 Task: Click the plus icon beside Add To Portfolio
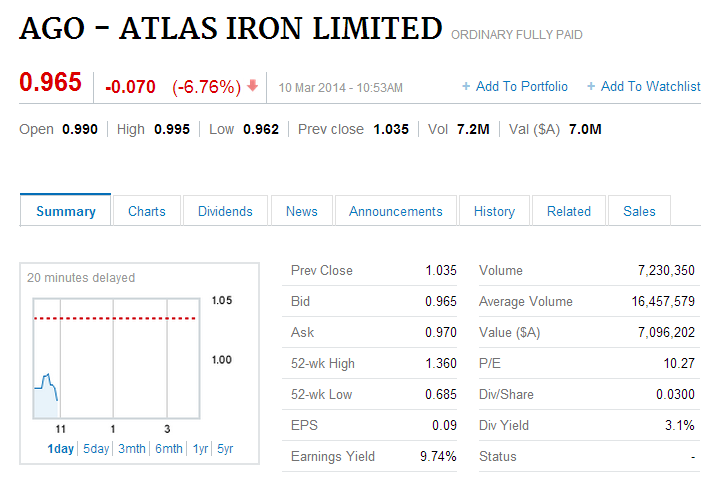pyautogui.click(x=466, y=87)
